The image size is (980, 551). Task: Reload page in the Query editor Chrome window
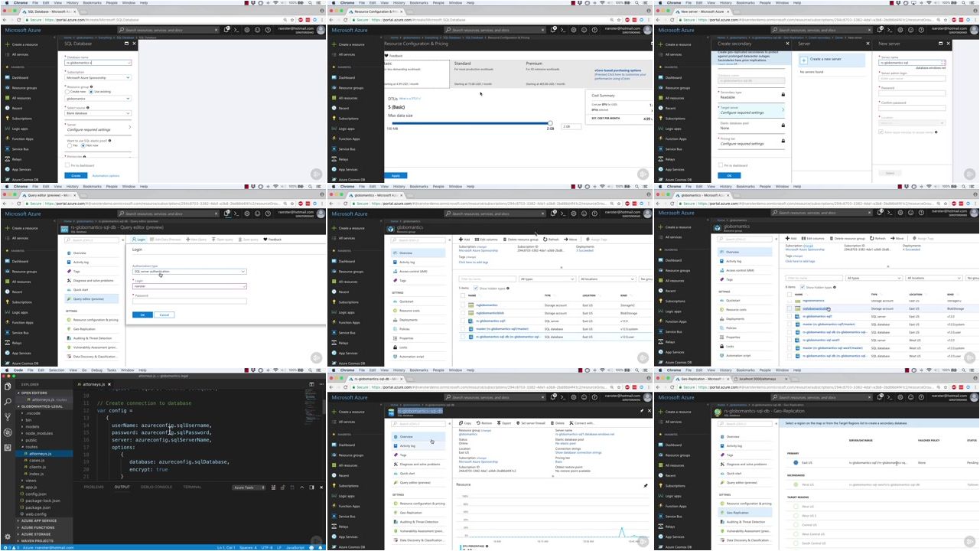[x=18, y=204]
